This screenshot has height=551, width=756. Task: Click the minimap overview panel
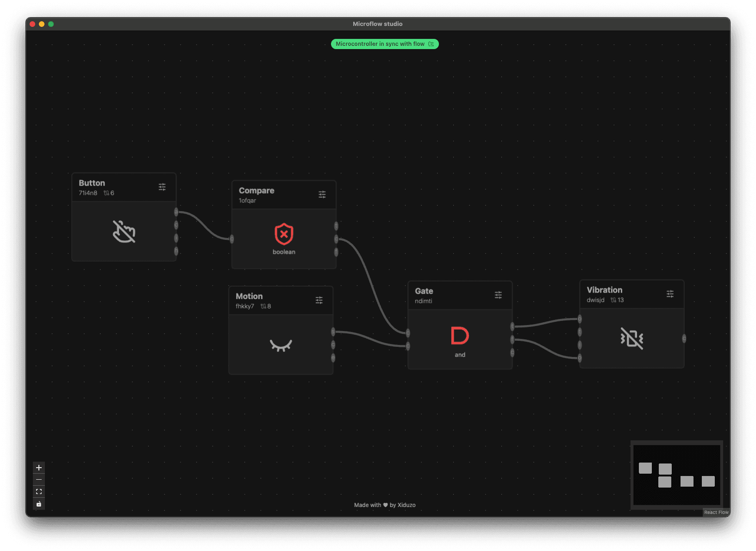tap(676, 475)
